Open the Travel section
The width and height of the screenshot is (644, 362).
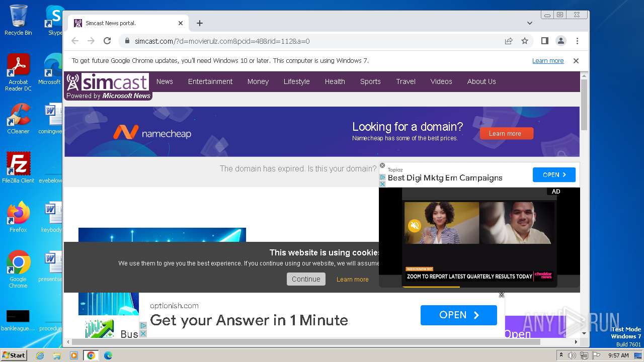[406, 81]
